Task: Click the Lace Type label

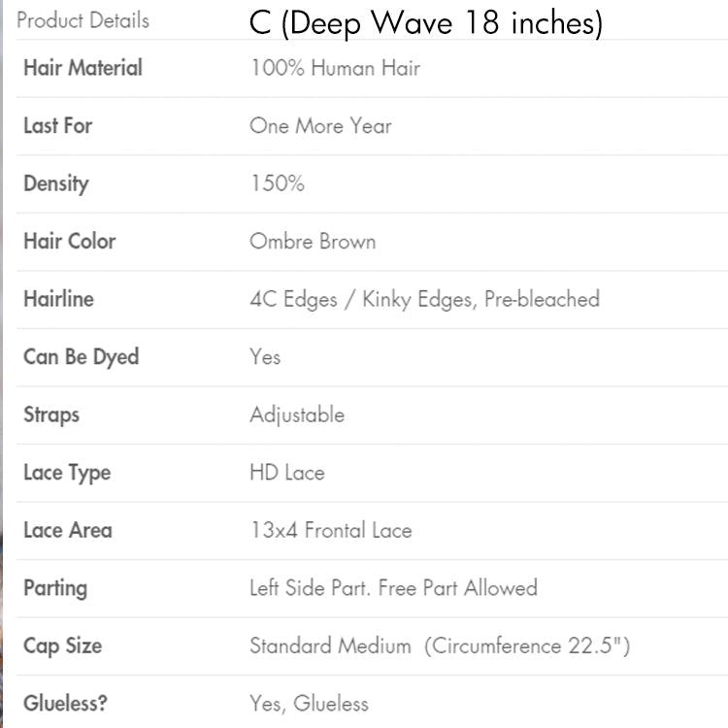Action: [x=67, y=473]
